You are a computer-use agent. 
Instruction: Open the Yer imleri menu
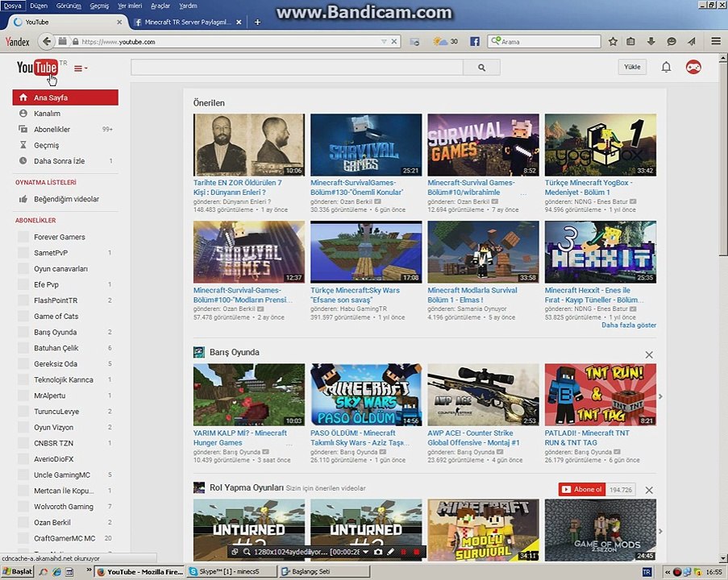tap(130, 6)
